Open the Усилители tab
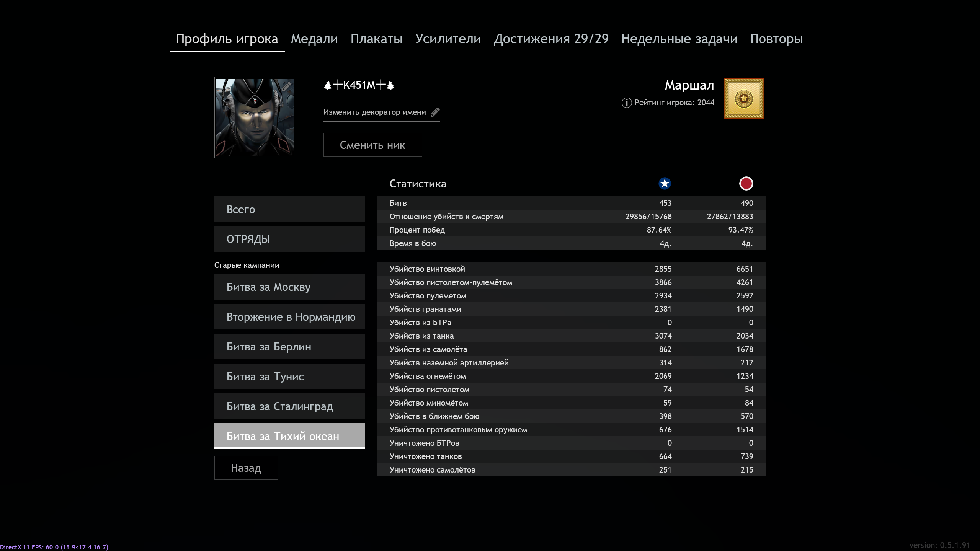The height and width of the screenshot is (551, 980). coord(448,39)
